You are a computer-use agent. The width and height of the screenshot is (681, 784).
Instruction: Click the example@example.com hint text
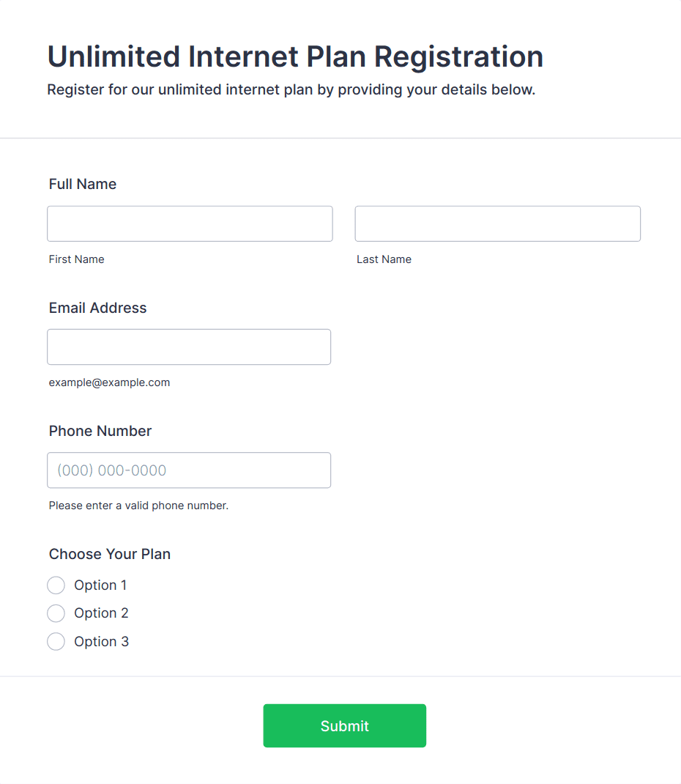[109, 382]
